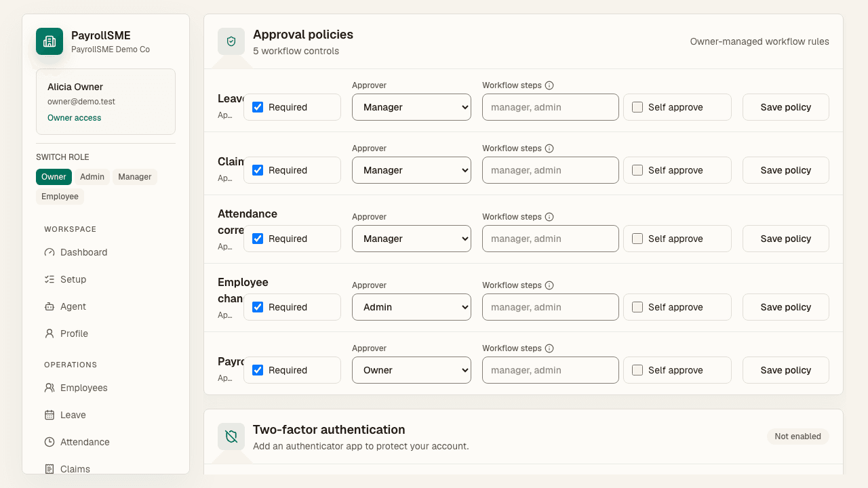Click the Workflow steps field in the Leave row
Viewport: 868px width, 488px height.
point(551,107)
